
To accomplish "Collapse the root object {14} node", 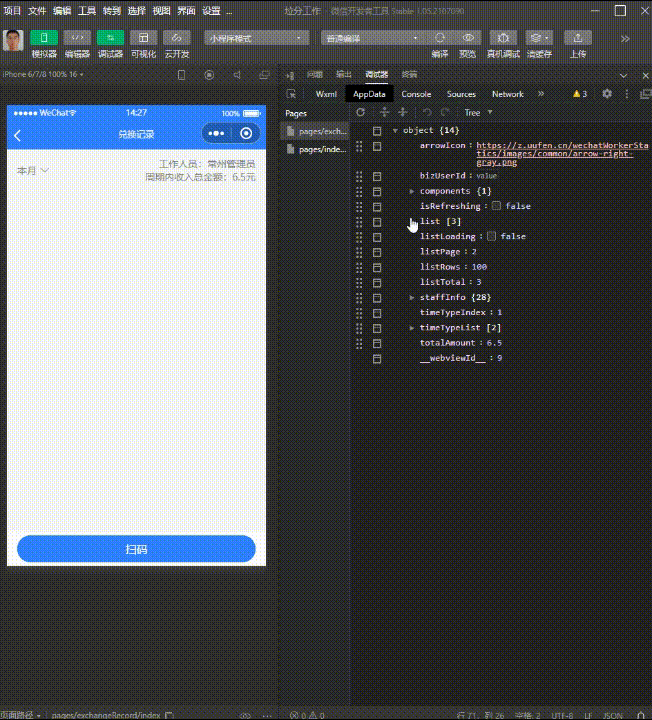I will coord(395,131).
